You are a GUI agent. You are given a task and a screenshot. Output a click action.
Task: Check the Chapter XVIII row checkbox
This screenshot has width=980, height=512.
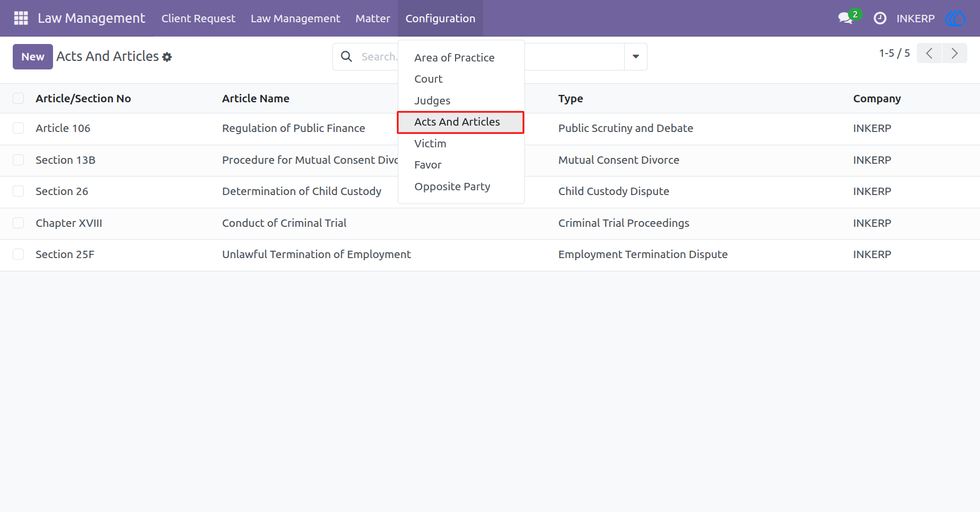point(19,223)
